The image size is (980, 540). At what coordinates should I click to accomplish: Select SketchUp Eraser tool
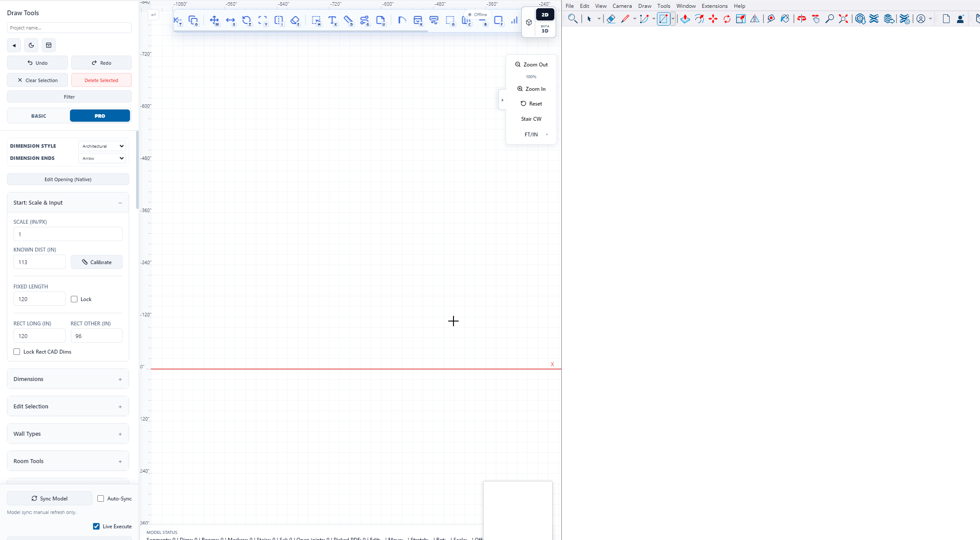(x=611, y=19)
